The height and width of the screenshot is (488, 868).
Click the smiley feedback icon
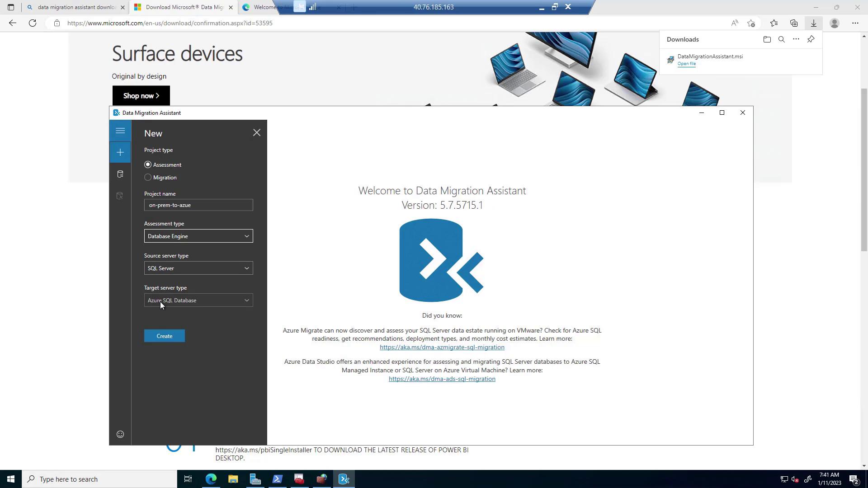click(x=120, y=434)
